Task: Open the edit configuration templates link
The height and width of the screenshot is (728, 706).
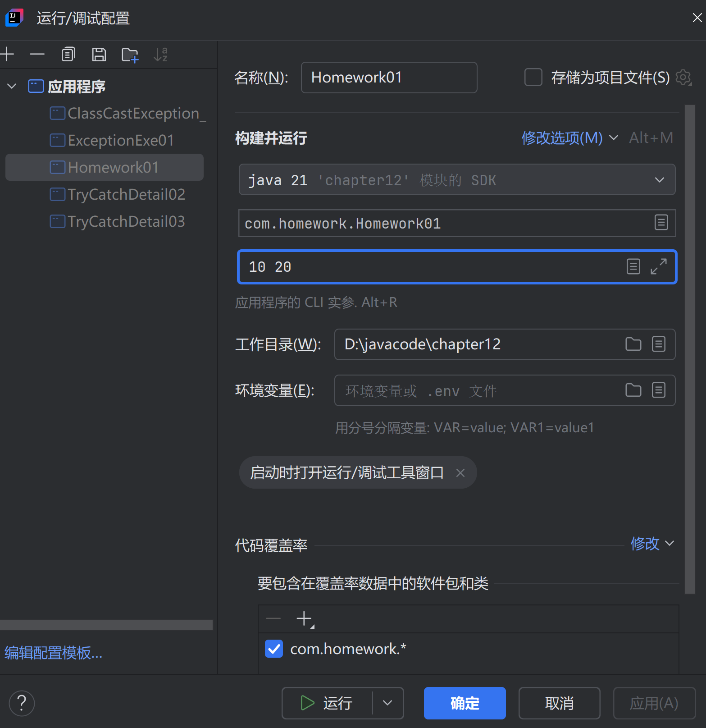Action: [54, 653]
